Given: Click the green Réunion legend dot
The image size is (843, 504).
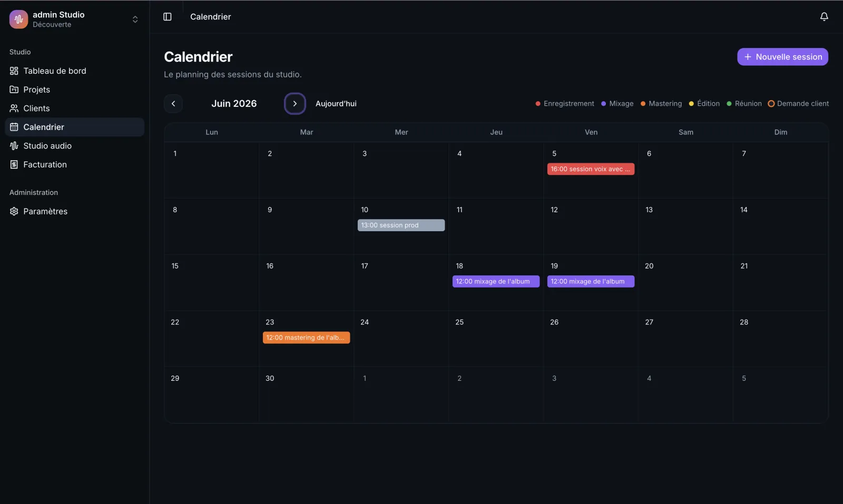Looking at the screenshot, I should (x=729, y=104).
